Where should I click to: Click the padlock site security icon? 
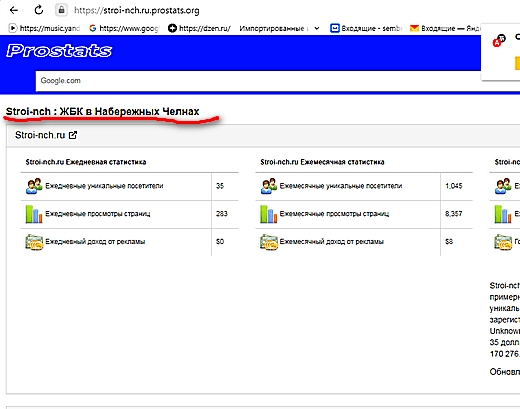pos(61,10)
